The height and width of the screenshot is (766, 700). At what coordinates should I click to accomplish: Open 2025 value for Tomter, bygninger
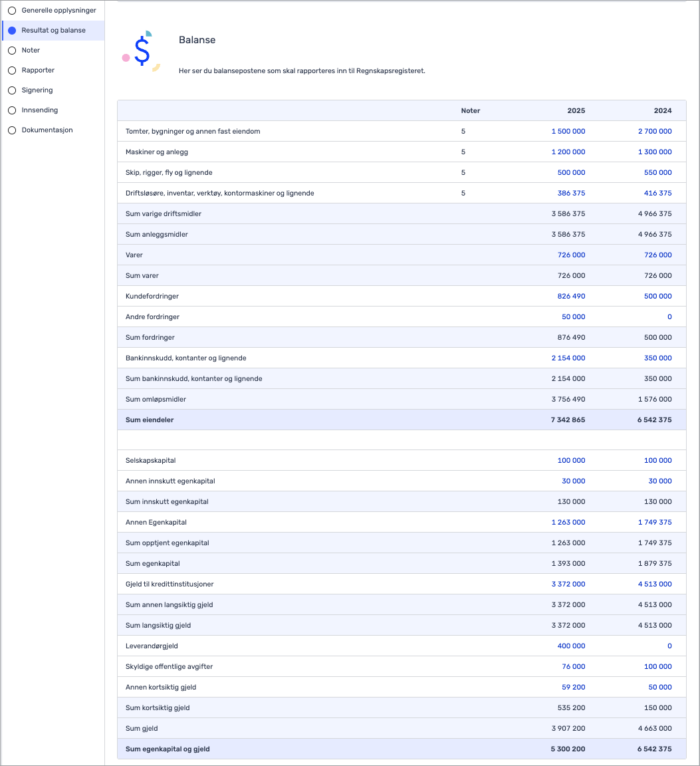click(x=568, y=132)
